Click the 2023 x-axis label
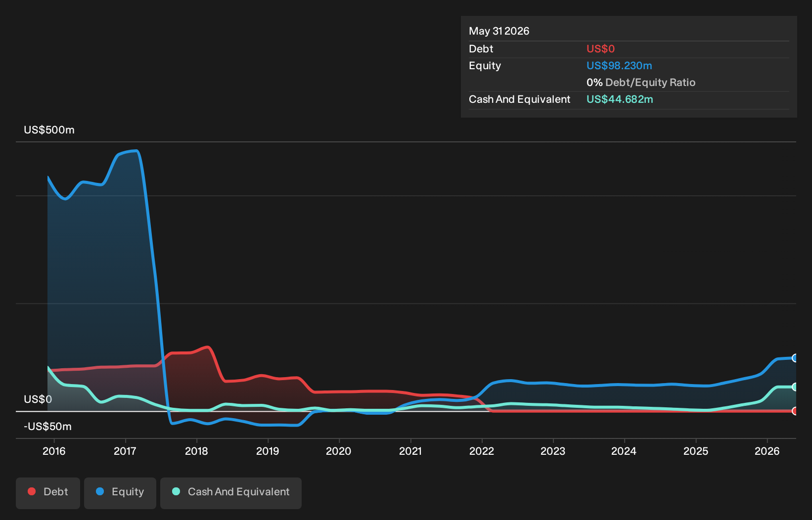 (553, 451)
